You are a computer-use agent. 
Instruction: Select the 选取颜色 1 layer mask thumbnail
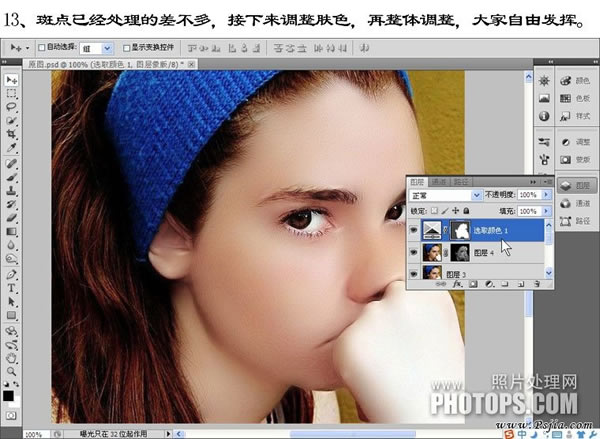coord(460,230)
